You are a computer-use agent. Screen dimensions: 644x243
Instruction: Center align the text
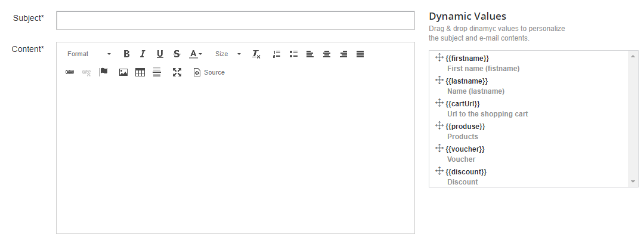327,54
